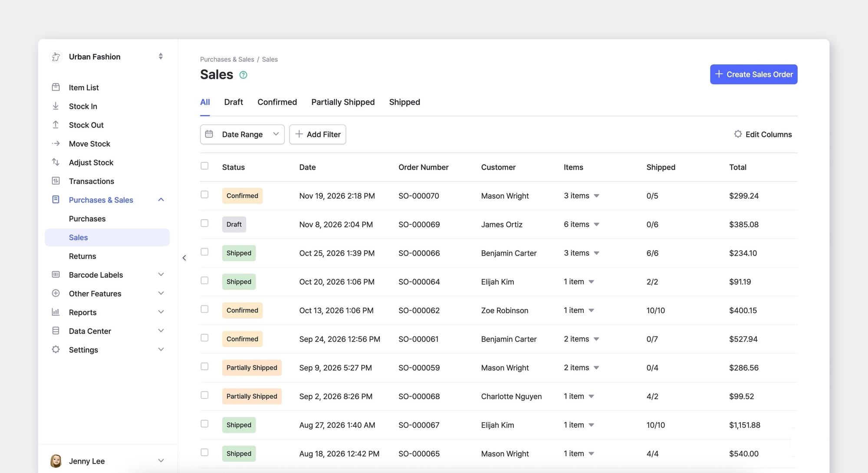Click the Create Sales Order button
Image resolution: width=868 pixels, height=473 pixels.
pos(753,74)
